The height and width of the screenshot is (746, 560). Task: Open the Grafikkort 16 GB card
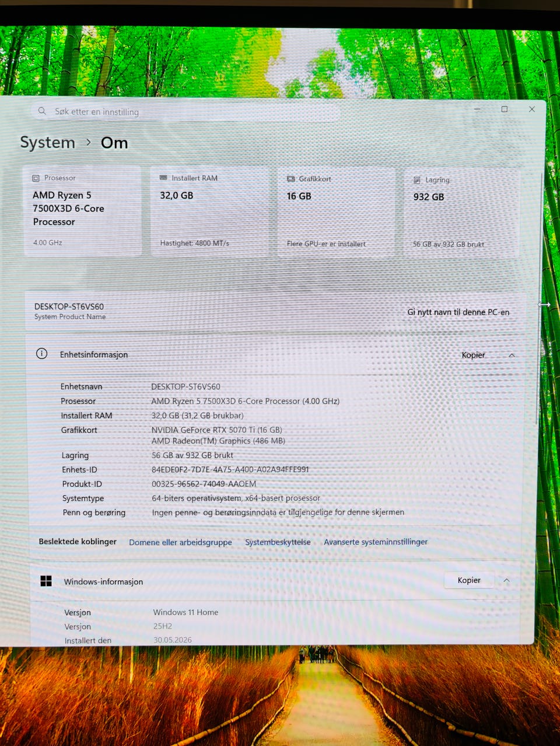[x=336, y=212]
